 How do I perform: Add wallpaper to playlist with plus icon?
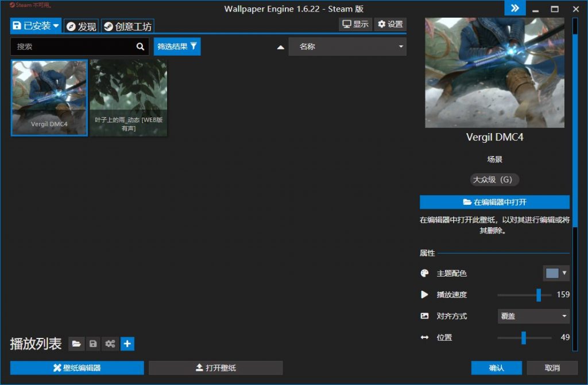click(x=126, y=344)
